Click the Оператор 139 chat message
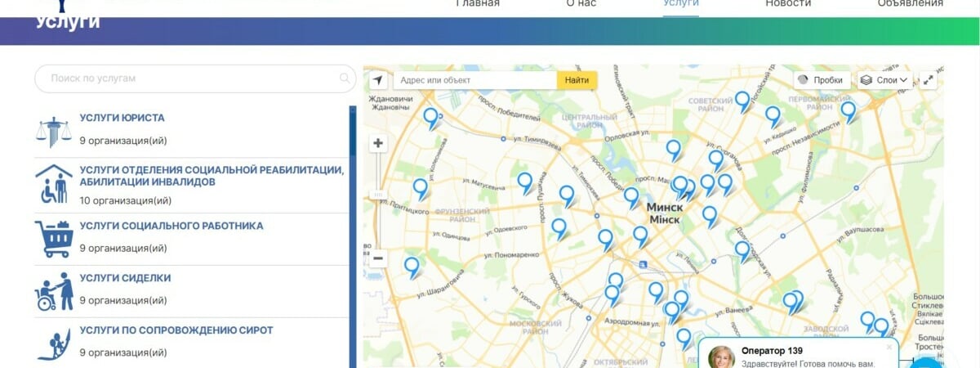980x368 pixels. (x=807, y=363)
